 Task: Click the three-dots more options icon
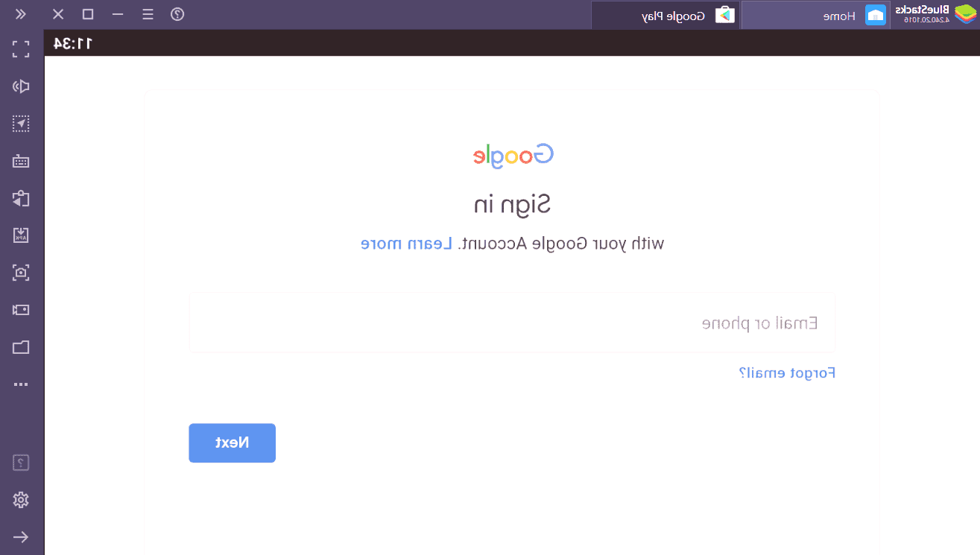21,384
